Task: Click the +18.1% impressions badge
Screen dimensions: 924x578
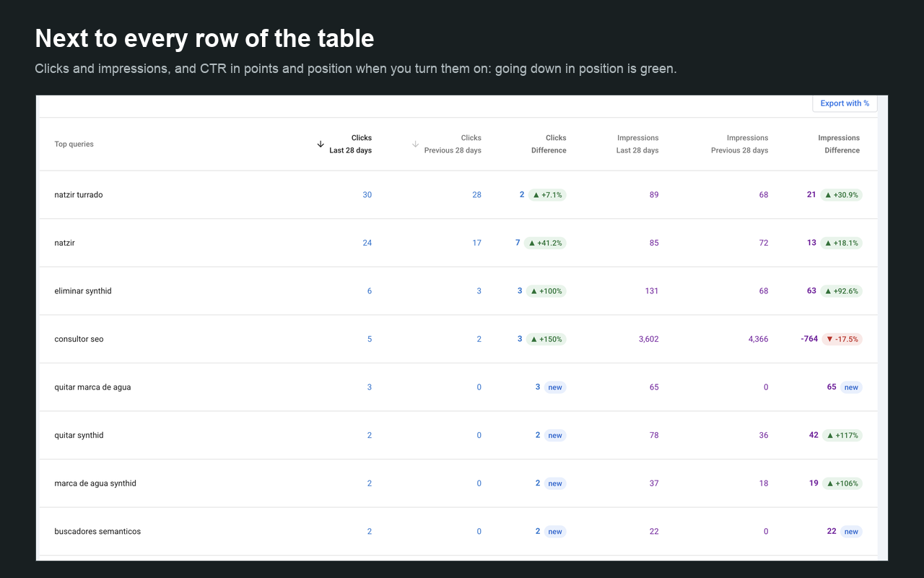Action: 841,243
